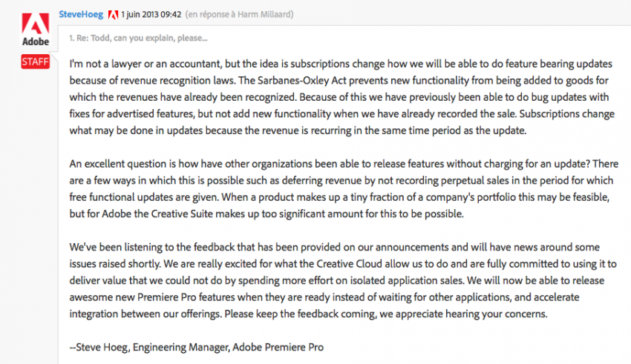Click the Adobe logo avatar

(x=35, y=30)
